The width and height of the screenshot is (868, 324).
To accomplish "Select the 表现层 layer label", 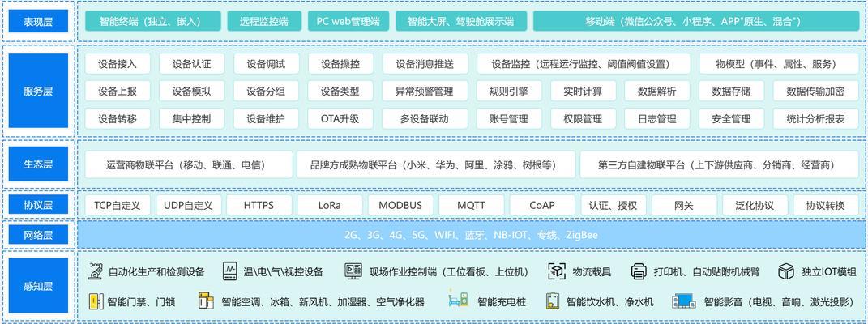I will (x=38, y=22).
